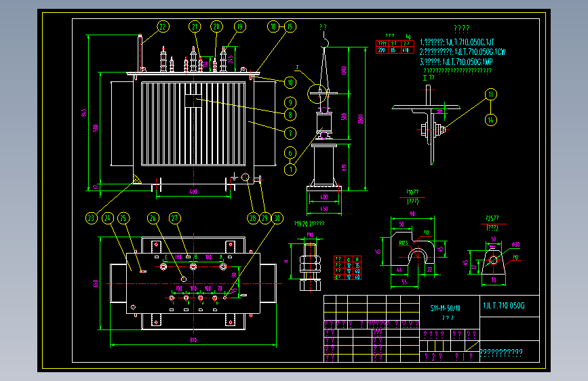Image resolution: width=588 pixels, height=381 pixels.
Task: Select balloon 28 near the drain valve
Action: (x=253, y=218)
